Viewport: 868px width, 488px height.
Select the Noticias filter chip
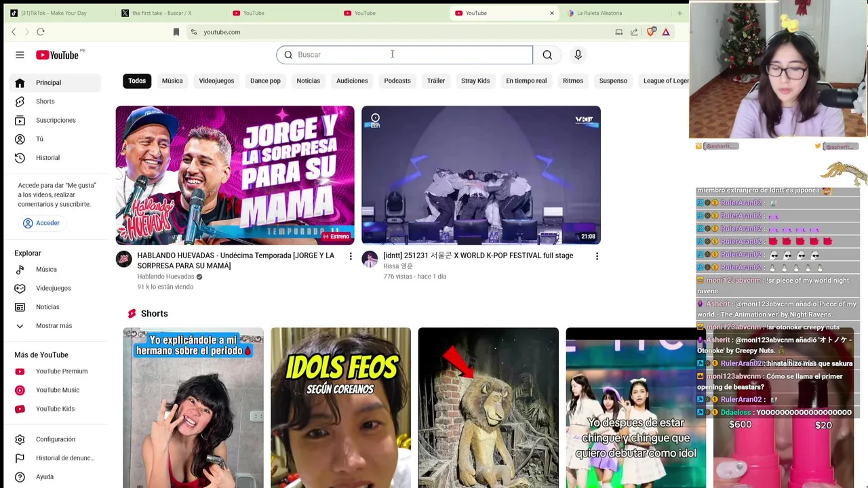tap(308, 81)
